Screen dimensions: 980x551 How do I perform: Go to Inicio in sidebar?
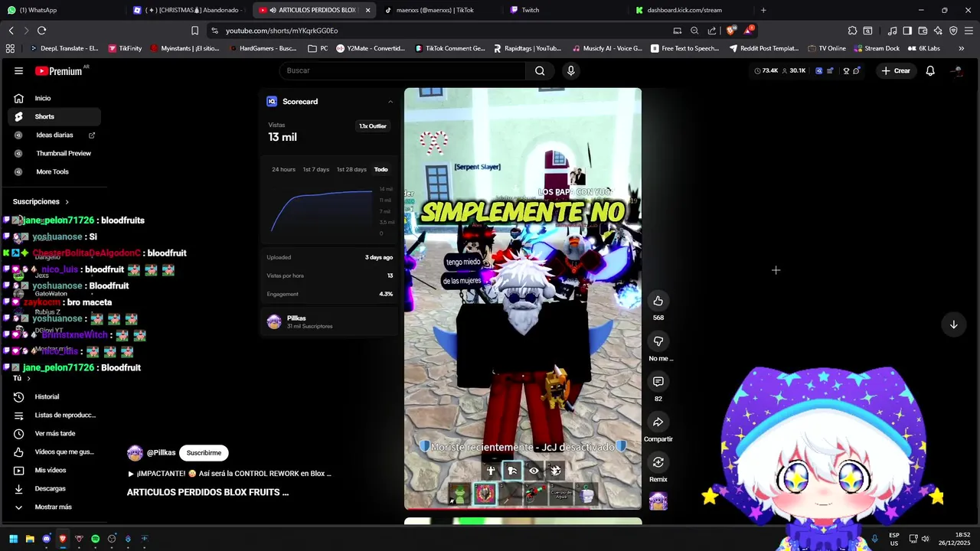tap(54, 98)
